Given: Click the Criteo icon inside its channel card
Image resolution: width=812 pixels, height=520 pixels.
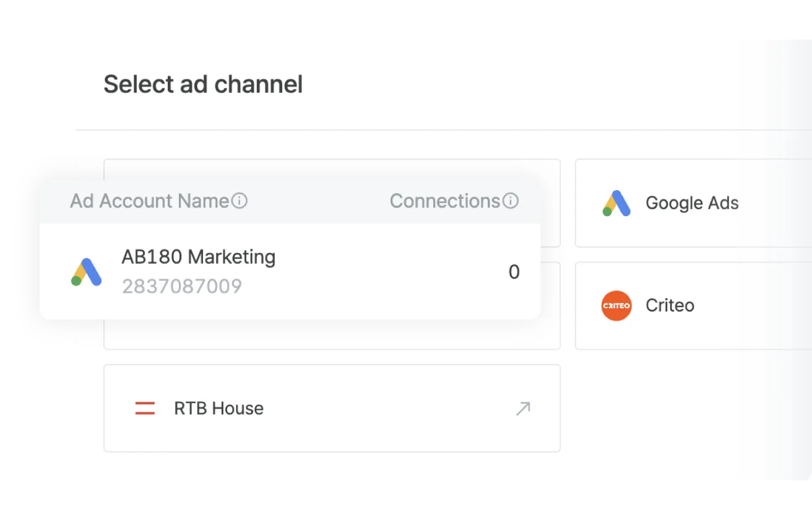Looking at the screenshot, I should click(616, 305).
